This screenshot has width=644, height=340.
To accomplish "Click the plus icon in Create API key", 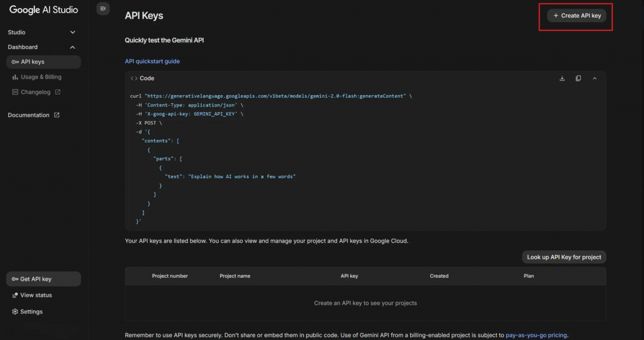I will pos(556,16).
